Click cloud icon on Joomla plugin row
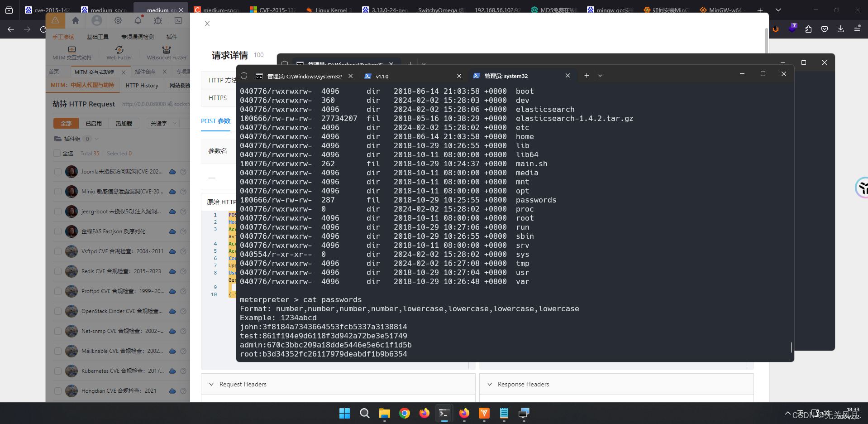 pos(172,172)
